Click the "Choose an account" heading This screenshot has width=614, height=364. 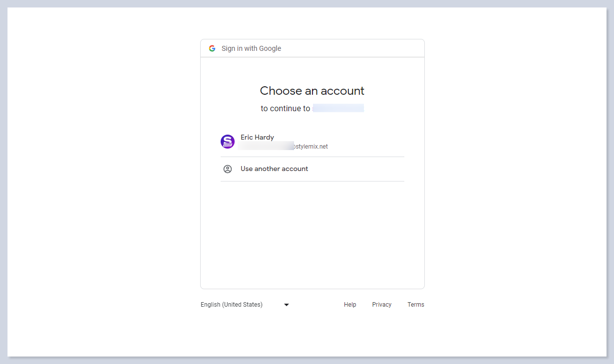click(x=312, y=91)
